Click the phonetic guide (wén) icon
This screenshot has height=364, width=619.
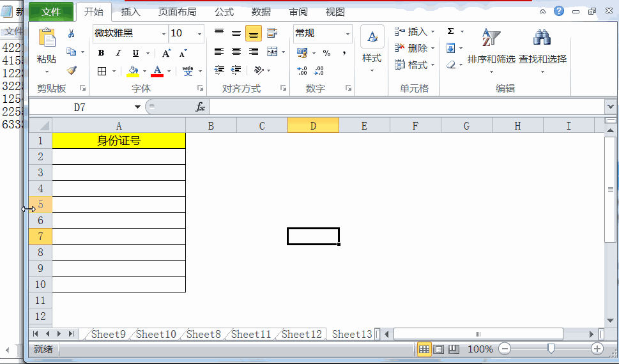point(188,71)
